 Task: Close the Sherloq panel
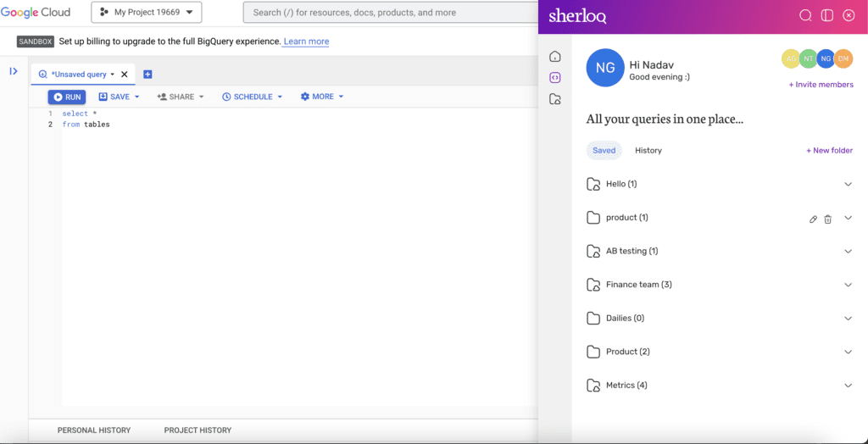(849, 15)
